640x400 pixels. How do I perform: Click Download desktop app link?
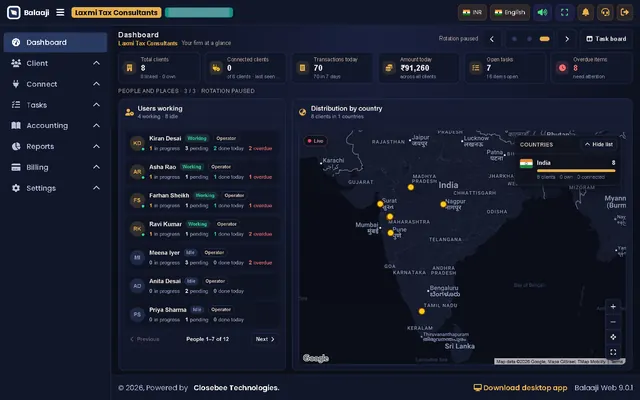(520, 388)
